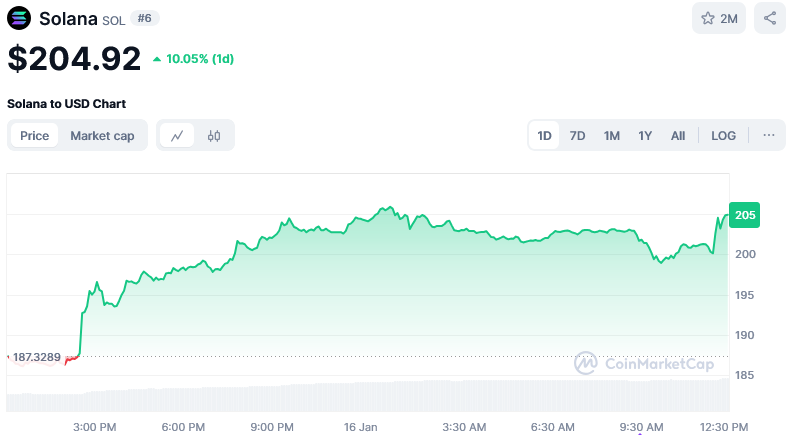802x435 pixels.
Task: Click the volume bars under the chart
Action: (368, 396)
